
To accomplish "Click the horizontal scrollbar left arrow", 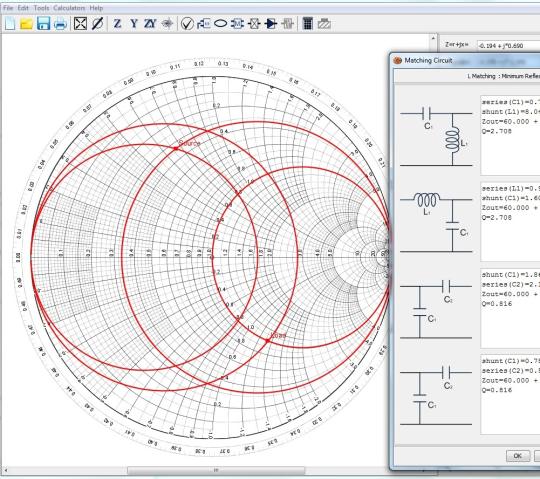I will (x=6, y=470).
